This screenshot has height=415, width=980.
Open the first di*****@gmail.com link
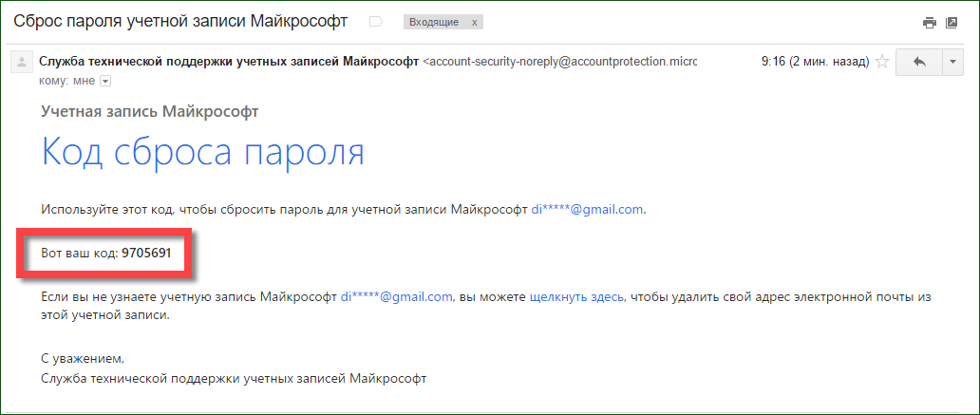pyautogui.click(x=587, y=209)
